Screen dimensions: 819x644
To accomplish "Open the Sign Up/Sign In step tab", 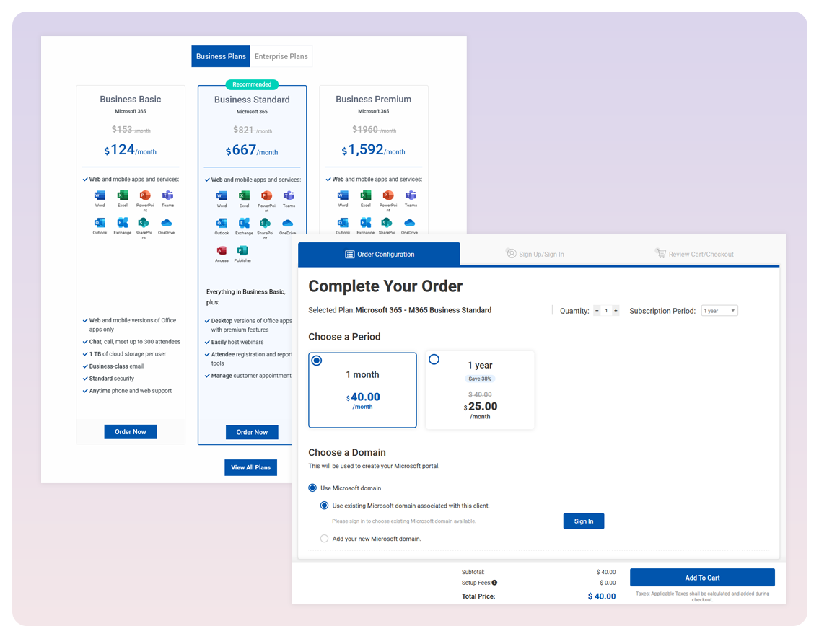I will (x=535, y=254).
